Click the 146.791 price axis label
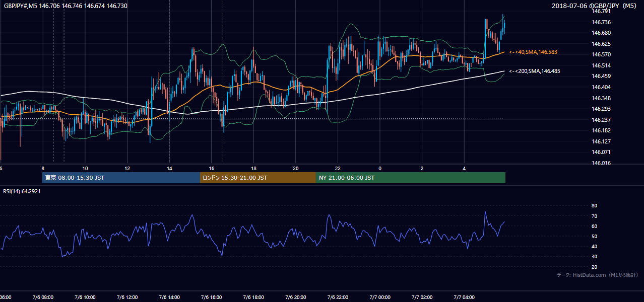Viewport: 644px width, 302px height. click(x=601, y=11)
